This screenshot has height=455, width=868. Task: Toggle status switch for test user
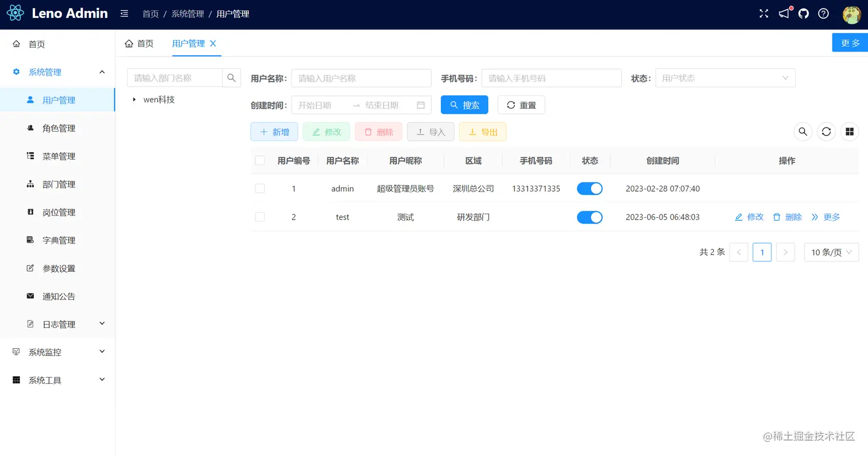coord(590,217)
